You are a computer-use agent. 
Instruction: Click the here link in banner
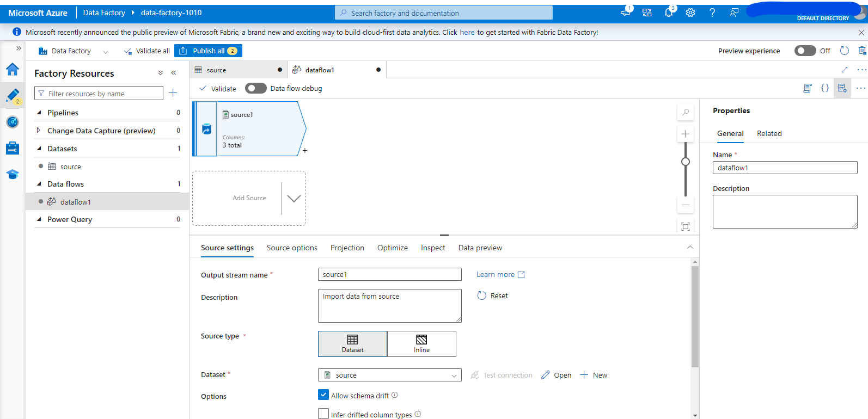pos(467,32)
